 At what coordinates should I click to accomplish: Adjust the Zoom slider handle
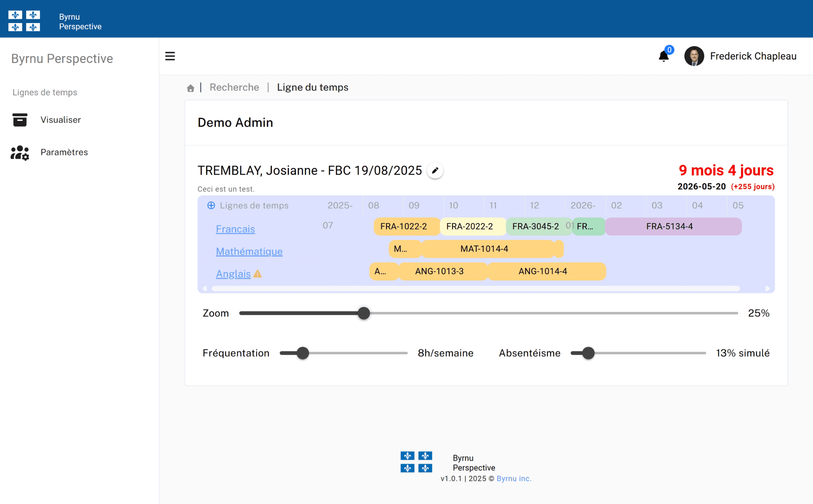tap(364, 313)
